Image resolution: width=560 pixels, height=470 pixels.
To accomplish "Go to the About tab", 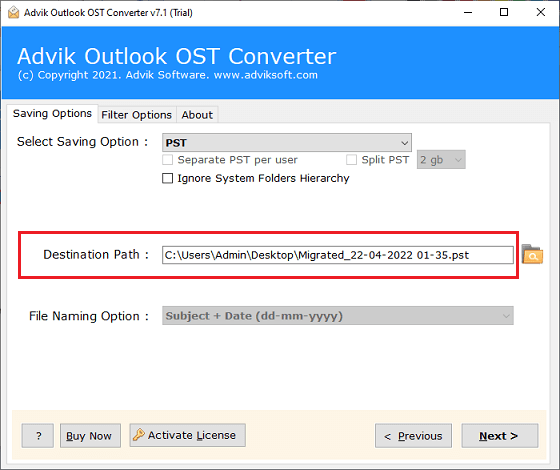I will [197, 115].
